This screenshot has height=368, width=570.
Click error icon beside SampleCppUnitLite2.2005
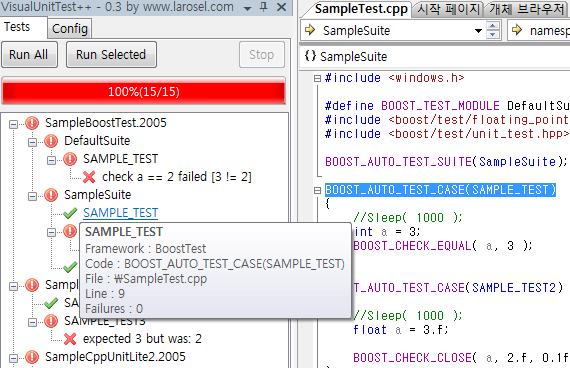tap(32, 357)
